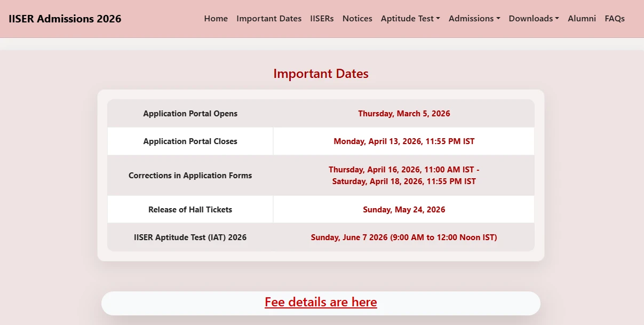Screen dimensions: 644x325
Task: Click the May 24 hall ticket date
Action: [x=404, y=209]
